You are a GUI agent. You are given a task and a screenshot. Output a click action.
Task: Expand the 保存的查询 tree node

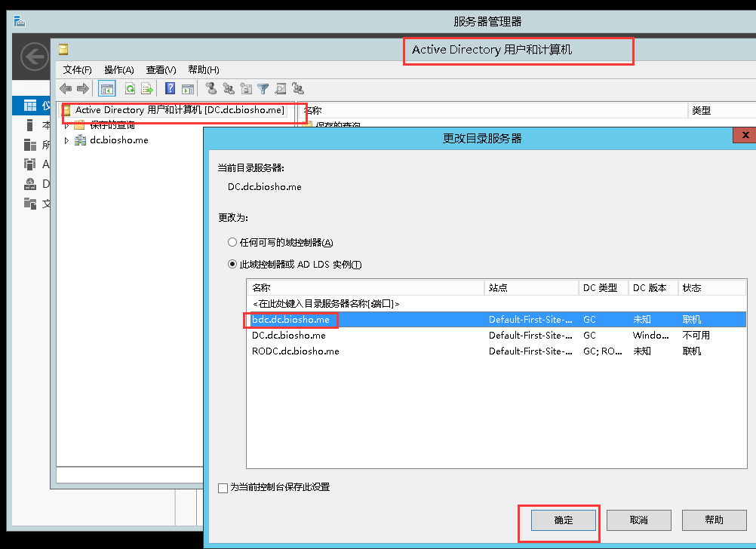click(67, 126)
